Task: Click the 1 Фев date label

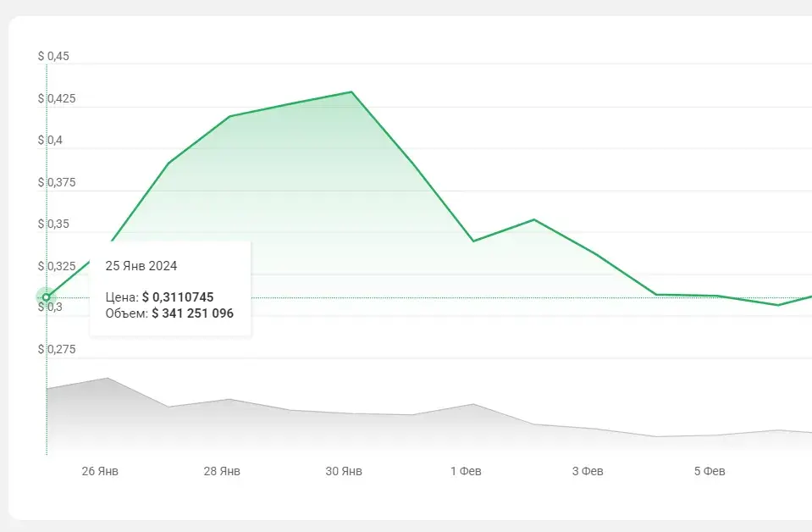Action: pos(466,471)
